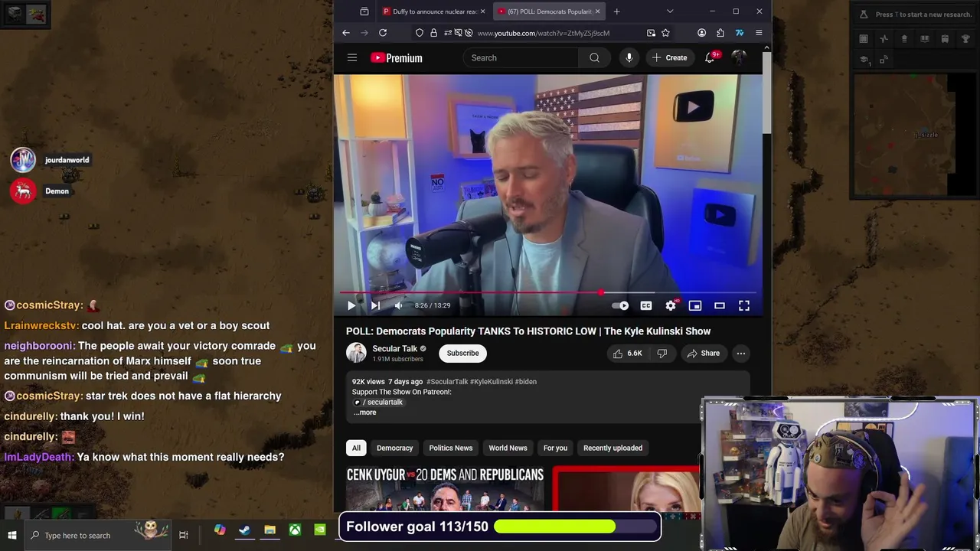Click the address bar URL
The height and width of the screenshot is (551, 980).
pos(543,33)
